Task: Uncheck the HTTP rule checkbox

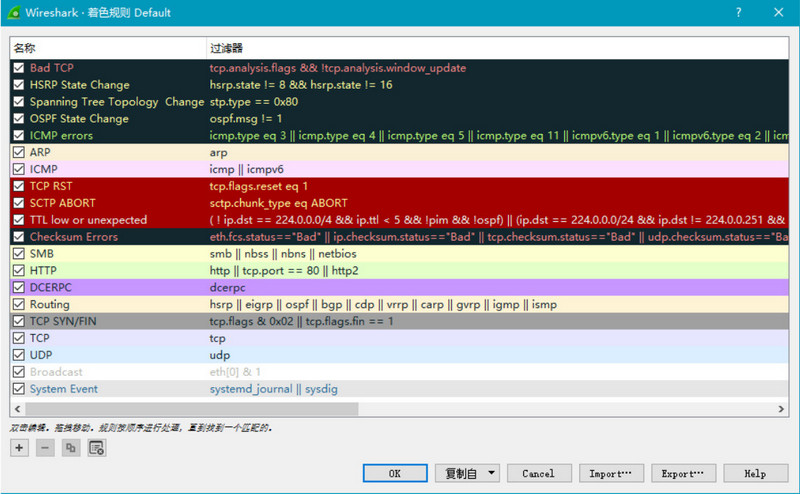Action: coord(19,270)
